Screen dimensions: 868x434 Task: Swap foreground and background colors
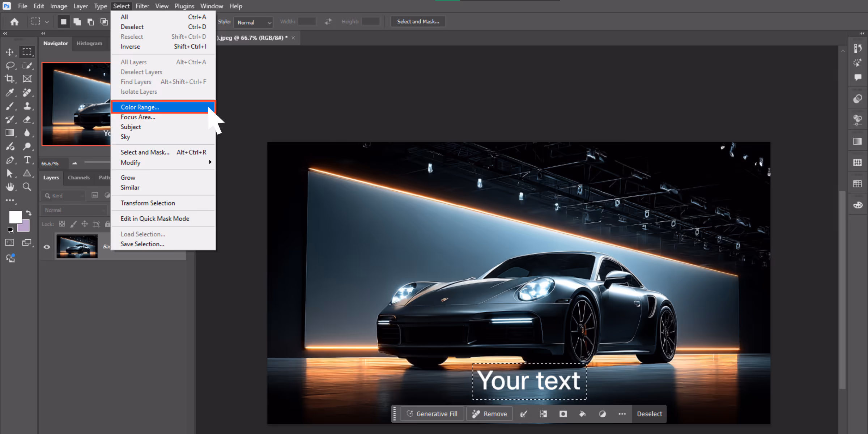click(29, 213)
